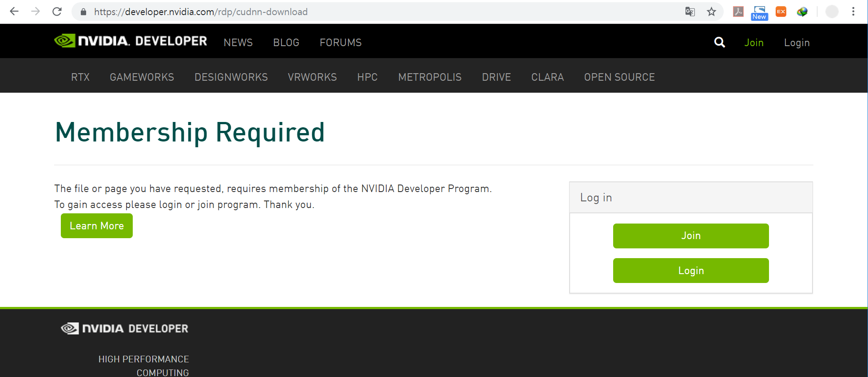
Task: Open High Performance Computing footer link
Action: click(144, 365)
